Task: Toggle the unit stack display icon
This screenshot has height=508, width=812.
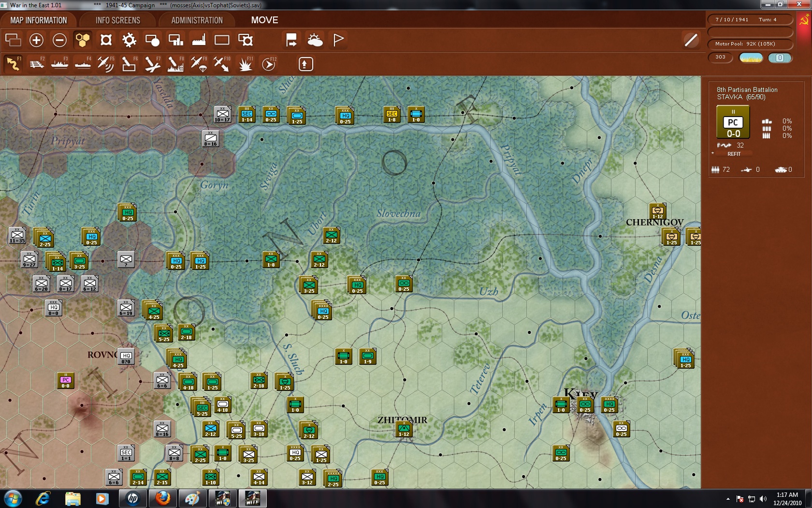Action: (x=13, y=40)
